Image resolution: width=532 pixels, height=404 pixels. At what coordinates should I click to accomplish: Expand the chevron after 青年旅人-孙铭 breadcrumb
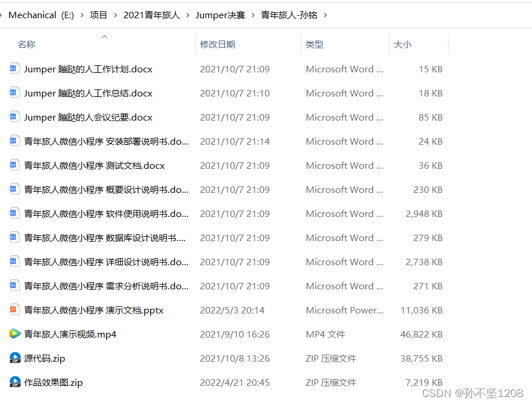(x=326, y=15)
